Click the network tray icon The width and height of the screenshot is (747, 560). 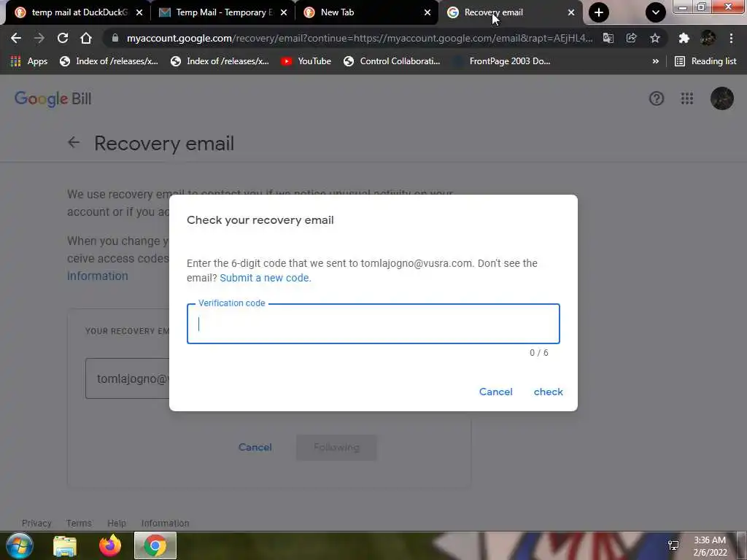pos(673,545)
